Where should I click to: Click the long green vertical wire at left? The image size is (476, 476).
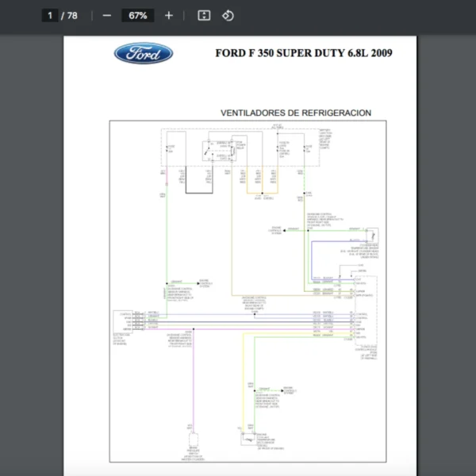tap(166, 238)
